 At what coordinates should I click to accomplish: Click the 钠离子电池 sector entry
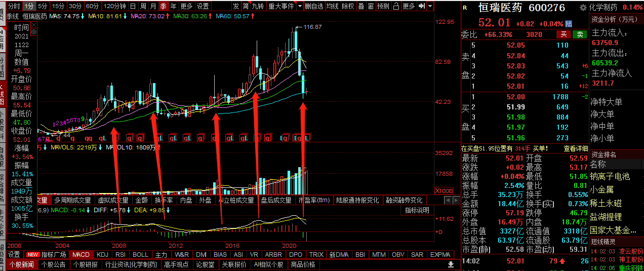pyautogui.click(x=610, y=176)
